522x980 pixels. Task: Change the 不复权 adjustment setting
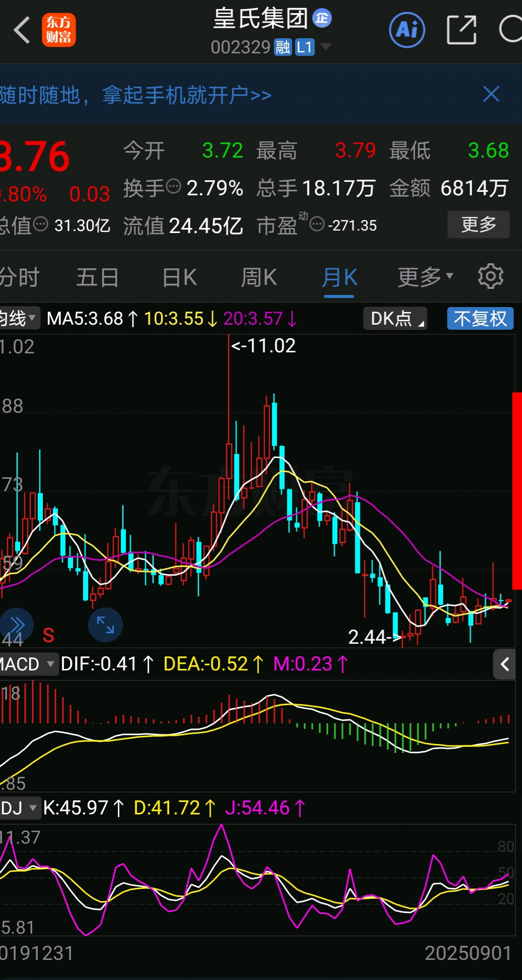click(x=480, y=318)
